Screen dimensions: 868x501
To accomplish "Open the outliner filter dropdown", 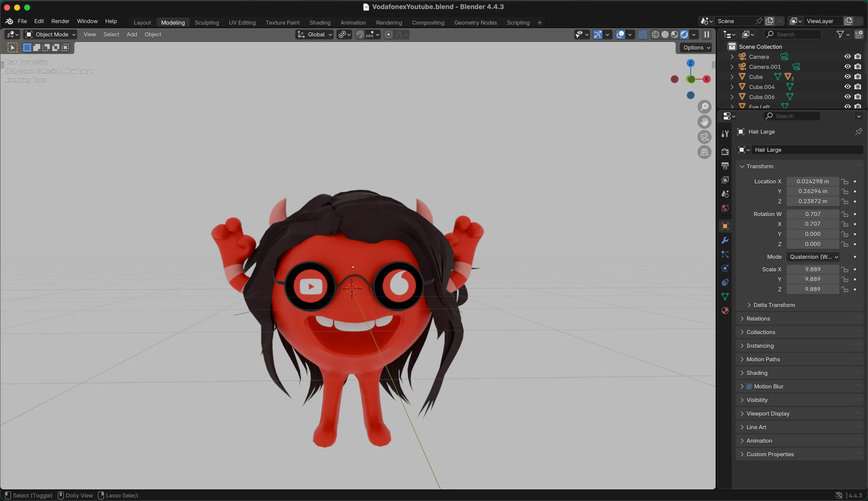I will [843, 34].
